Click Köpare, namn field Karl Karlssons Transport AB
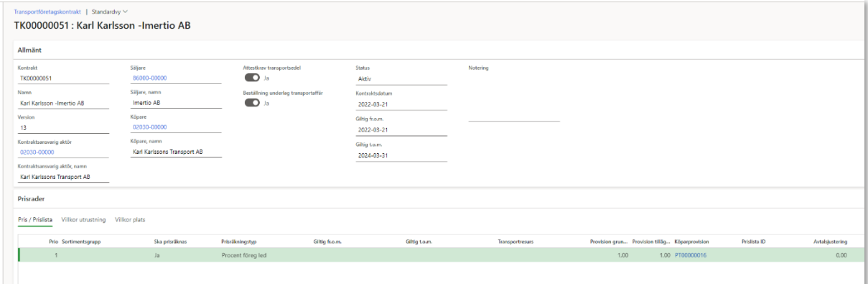868x284 pixels. tap(177, 152)
